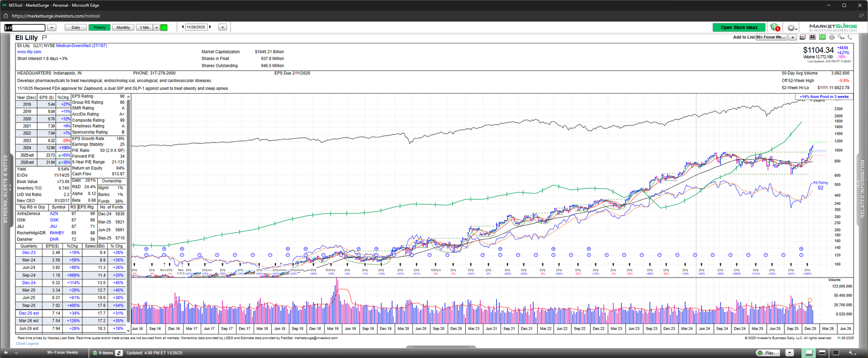
Task: Switch chart to Daily timeframe
Action: (75, 28)
